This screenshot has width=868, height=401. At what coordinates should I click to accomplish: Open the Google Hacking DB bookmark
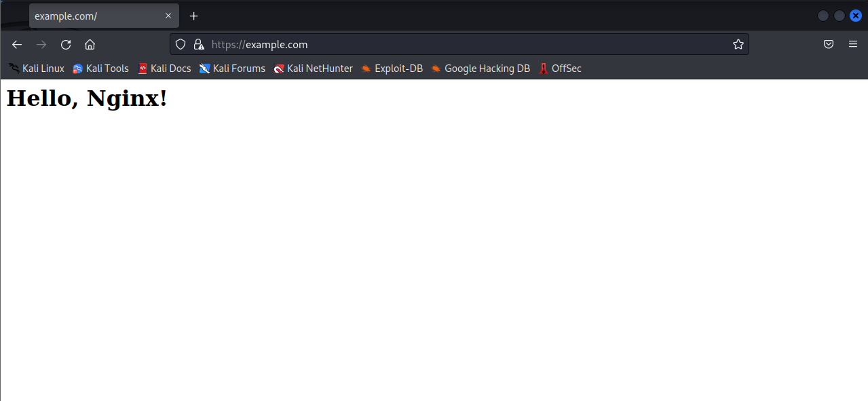point(480,69)
